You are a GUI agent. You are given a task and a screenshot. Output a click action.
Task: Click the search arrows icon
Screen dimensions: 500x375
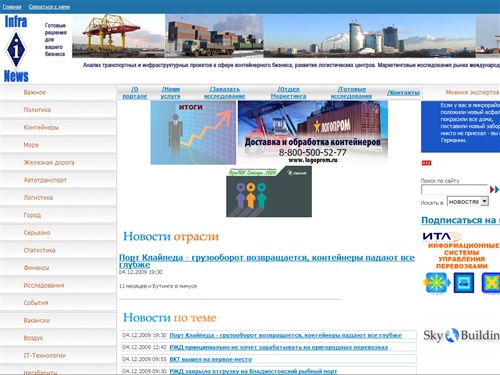point(494,189)
